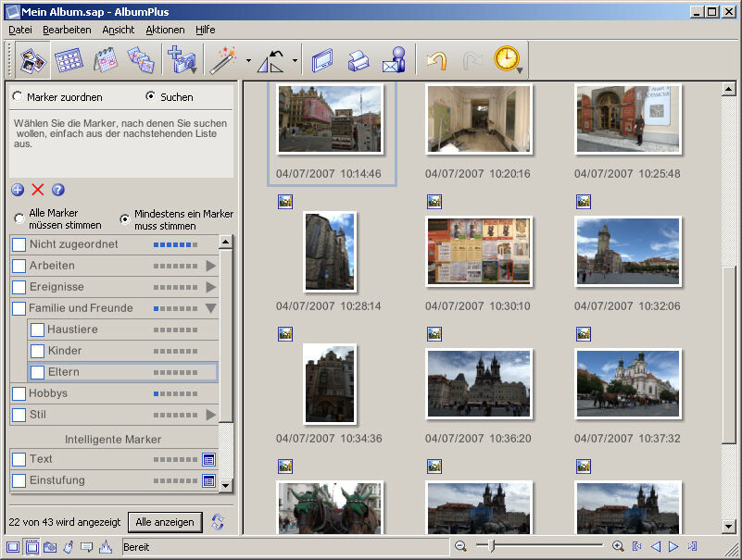Screen dimensions: 742x560
Task: Choose 'Alle Marker müssen stimmen' option
Action: [19, 218]
